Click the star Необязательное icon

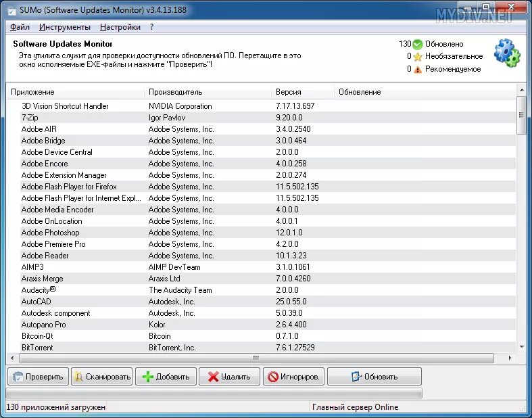pyautogui.click(x=418, y=56)
